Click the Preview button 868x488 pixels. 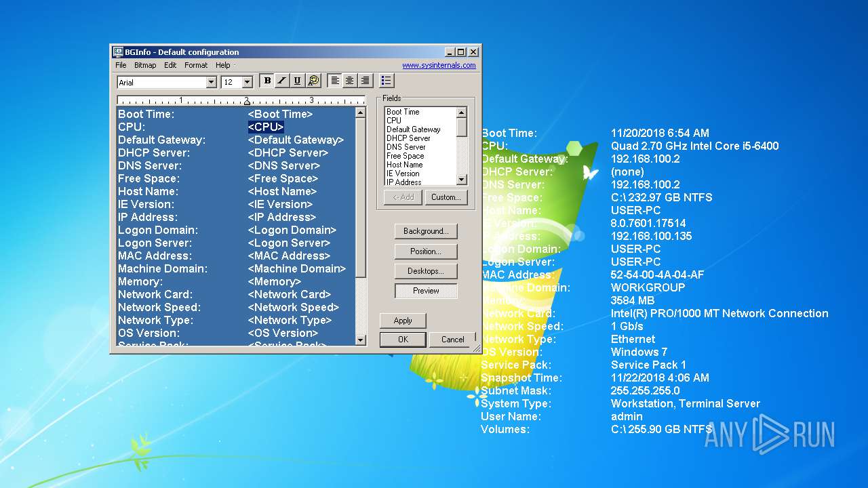point(426,291)
